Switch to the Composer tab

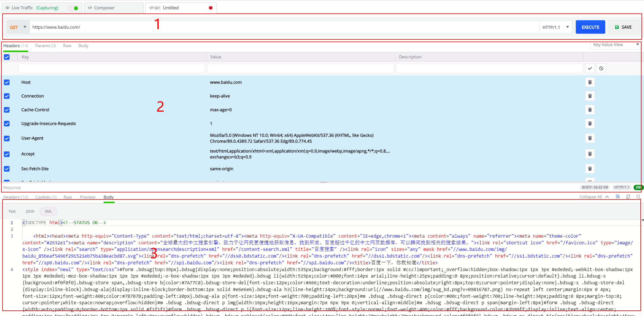(x=104, y=8)
